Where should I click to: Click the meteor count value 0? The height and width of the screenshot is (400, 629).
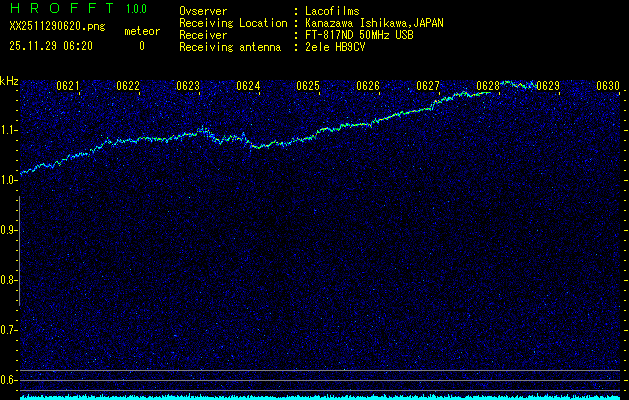(x=141, y=46)
